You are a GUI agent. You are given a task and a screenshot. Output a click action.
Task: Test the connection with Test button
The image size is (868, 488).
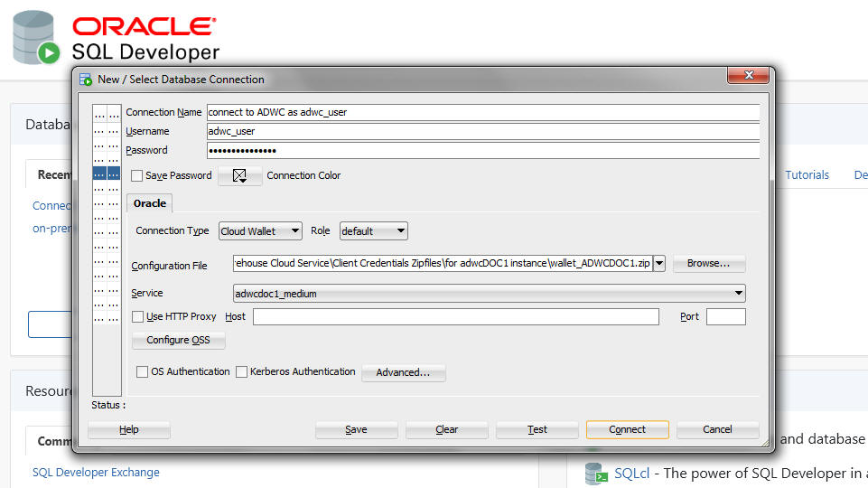point(537,429)
